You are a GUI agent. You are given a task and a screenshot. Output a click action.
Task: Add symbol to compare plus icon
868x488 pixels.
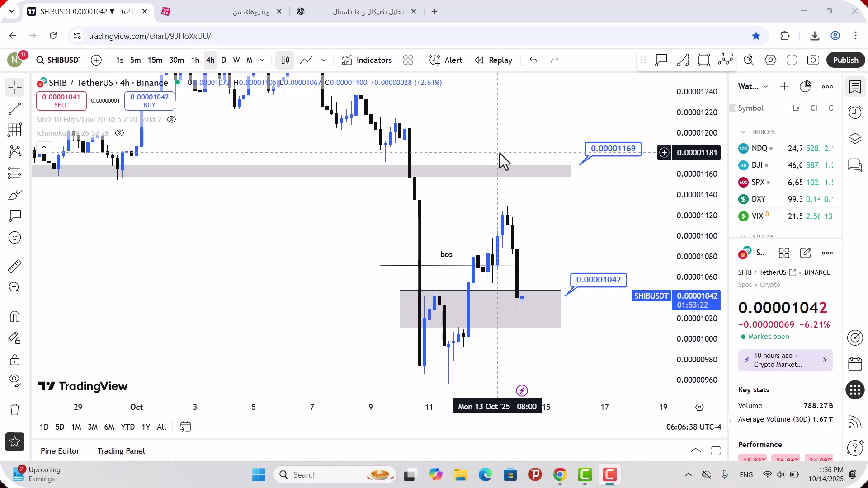click(96, 60)
